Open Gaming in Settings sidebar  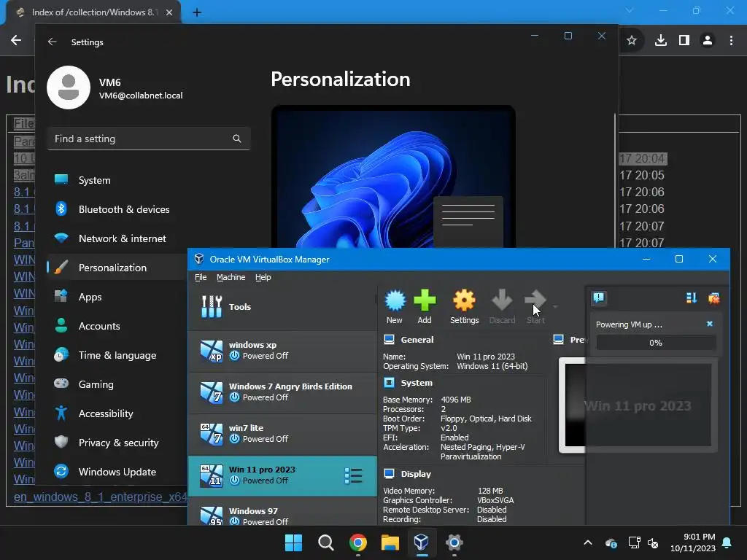pos(117,384)
